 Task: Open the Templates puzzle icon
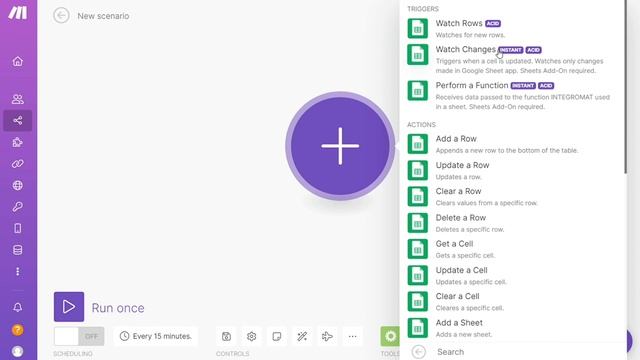click(18, 142)
